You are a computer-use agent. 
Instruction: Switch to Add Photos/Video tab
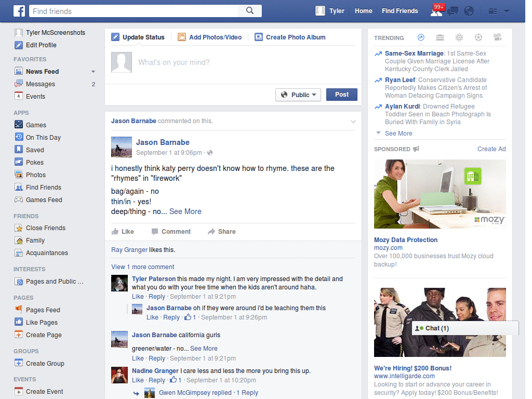pyautogui.click(x=210, y=37)
